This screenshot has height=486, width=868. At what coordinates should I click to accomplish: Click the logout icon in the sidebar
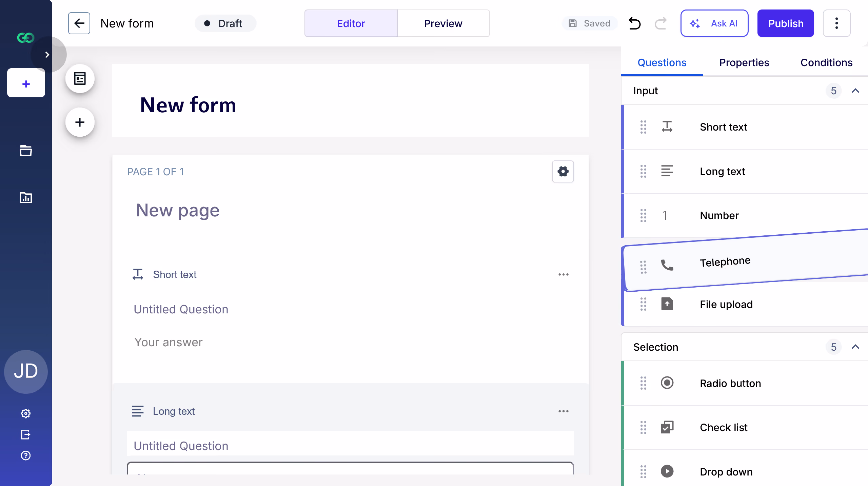pos(26,434)
